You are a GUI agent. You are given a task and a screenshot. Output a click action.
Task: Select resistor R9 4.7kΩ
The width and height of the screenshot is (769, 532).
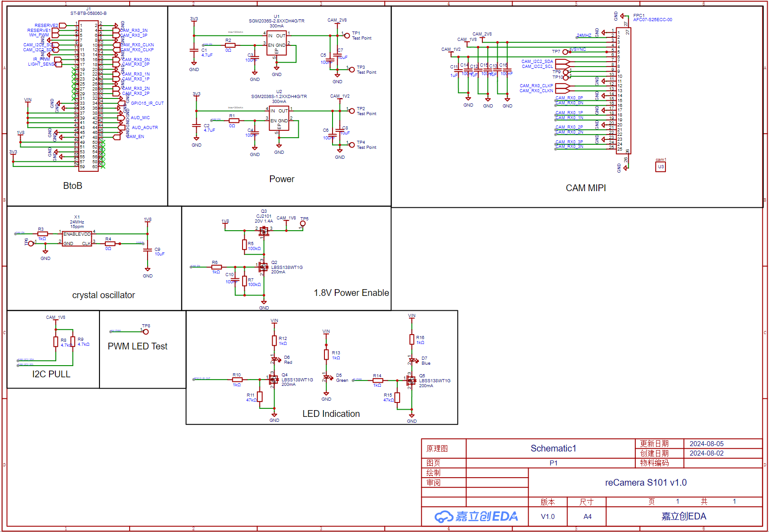[x=72, y=342]
